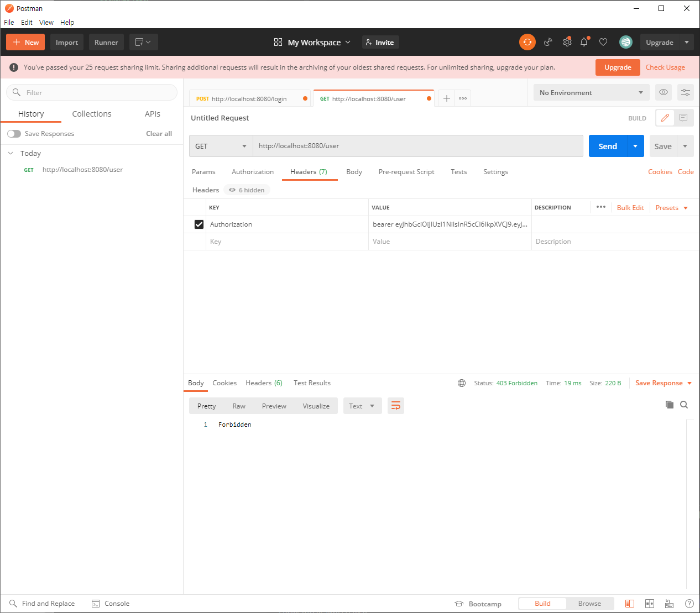Search inside the response body
Viewport: 700px width, 613px height.
pyautogui.click(x=684, y=405)
